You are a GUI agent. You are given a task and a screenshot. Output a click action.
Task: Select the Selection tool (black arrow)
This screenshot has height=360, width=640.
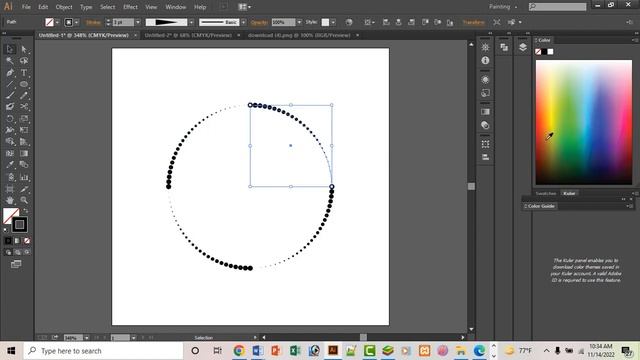point(10,49)
